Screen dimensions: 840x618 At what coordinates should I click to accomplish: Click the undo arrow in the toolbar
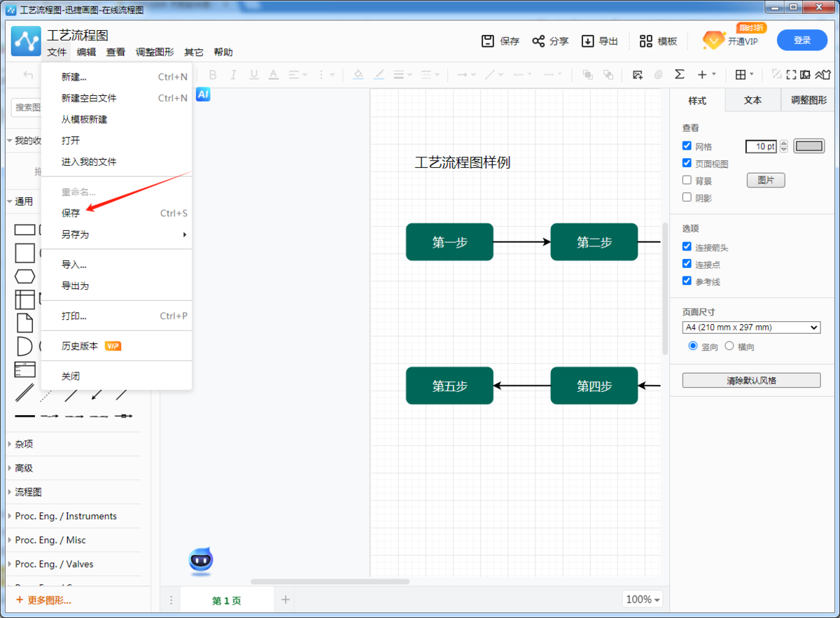tap(28, 74)
